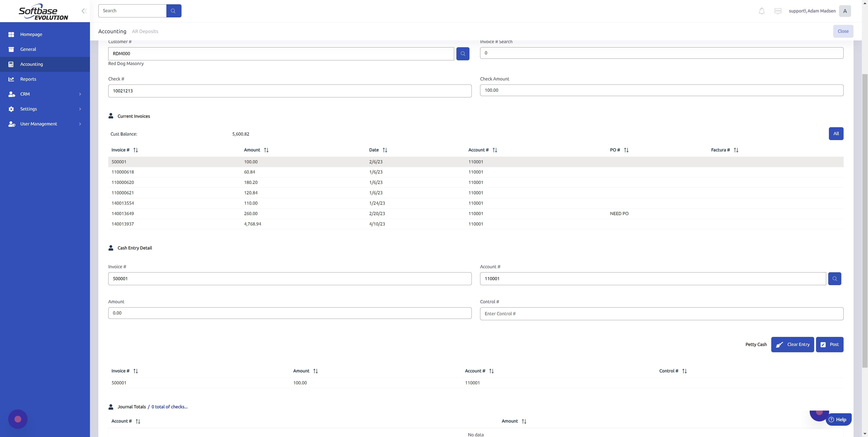Click Petty Cash label
The image size is (868, 437).
(756, 344)
